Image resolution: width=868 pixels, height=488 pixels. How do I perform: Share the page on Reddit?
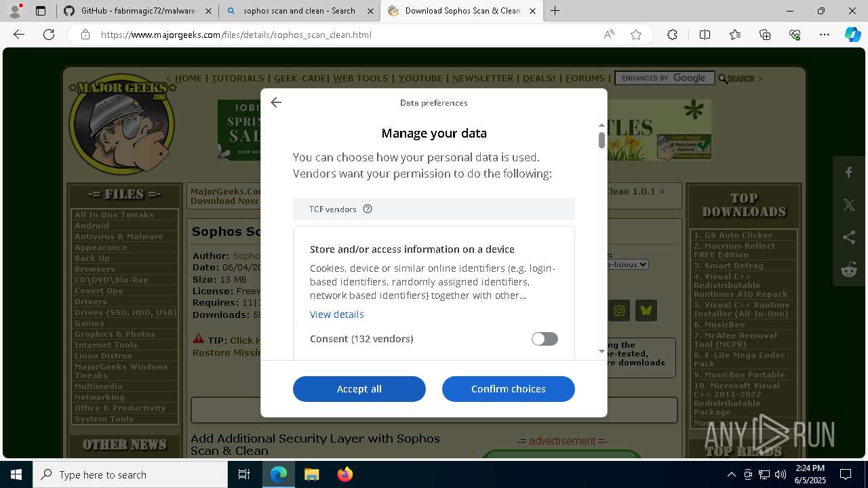click(x=849, y=270)
